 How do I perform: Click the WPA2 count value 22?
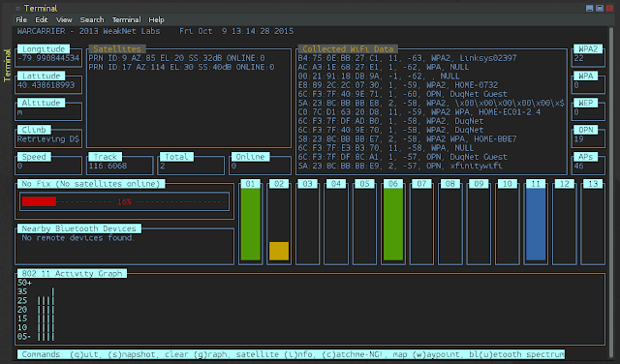(x=579, y=58)
